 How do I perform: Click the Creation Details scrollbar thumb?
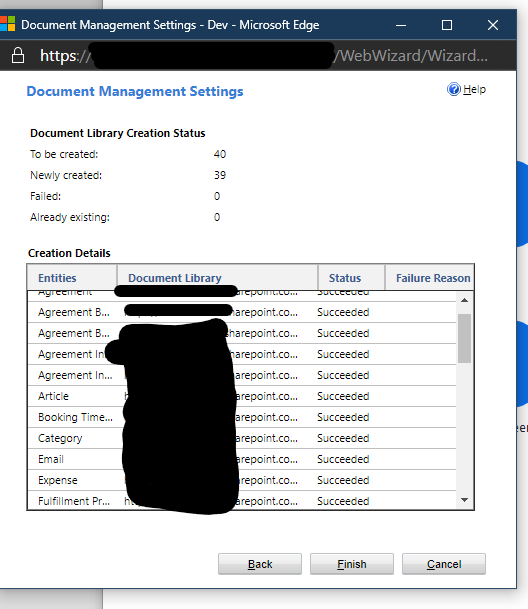[464, 338]
